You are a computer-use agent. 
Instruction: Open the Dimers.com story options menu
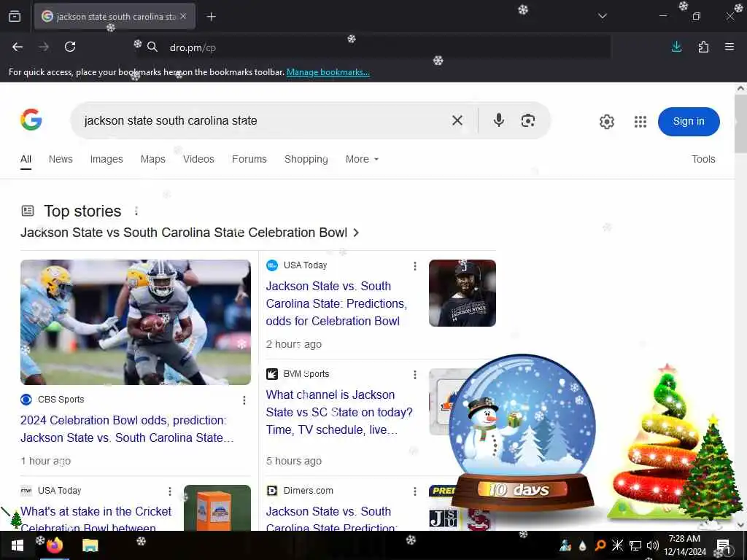click(x=415, y=491)
